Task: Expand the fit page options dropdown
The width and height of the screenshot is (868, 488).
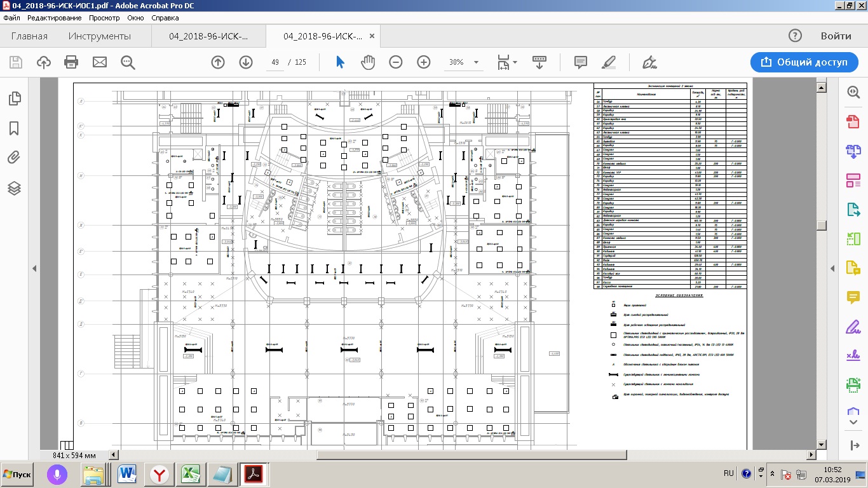Action: (515, 62)
